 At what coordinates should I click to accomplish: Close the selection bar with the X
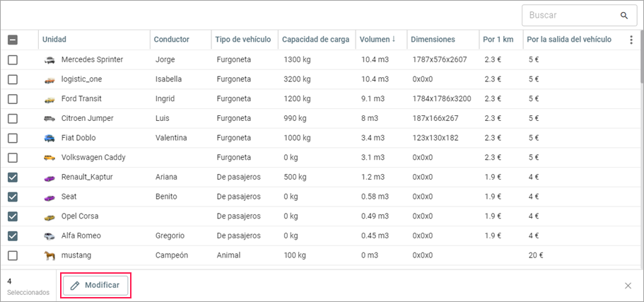coord(628,286)
